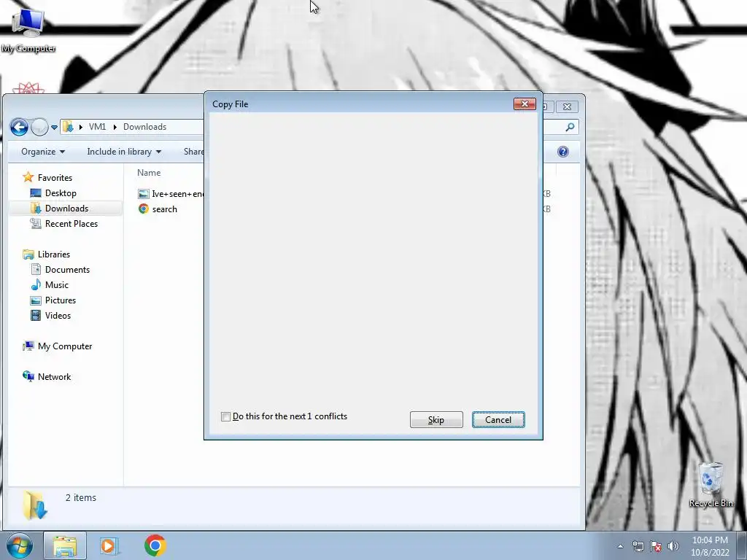The width and height of the screenshot is (747, 560).
Task: Click the Explorer search magnifier icon
Action: 570,127
